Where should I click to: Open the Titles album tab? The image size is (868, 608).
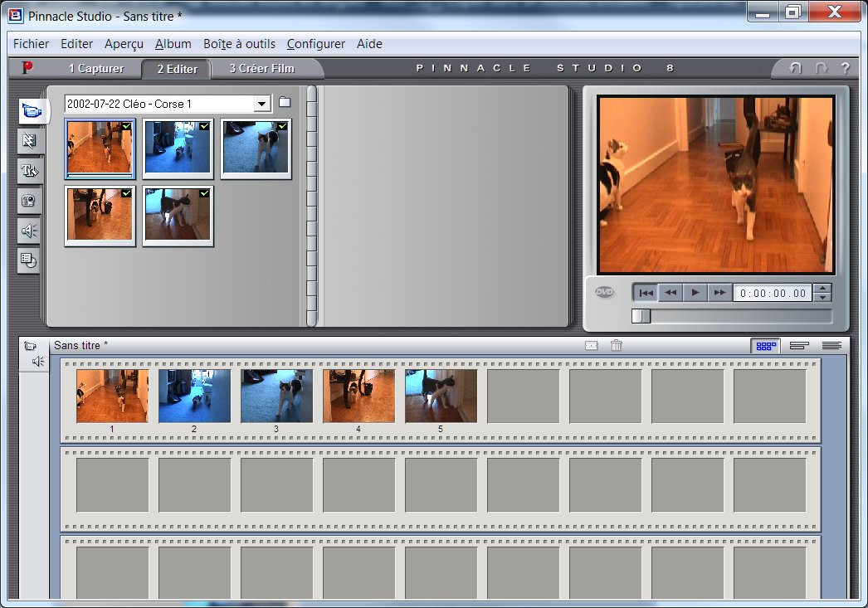[x=29, y=171]
